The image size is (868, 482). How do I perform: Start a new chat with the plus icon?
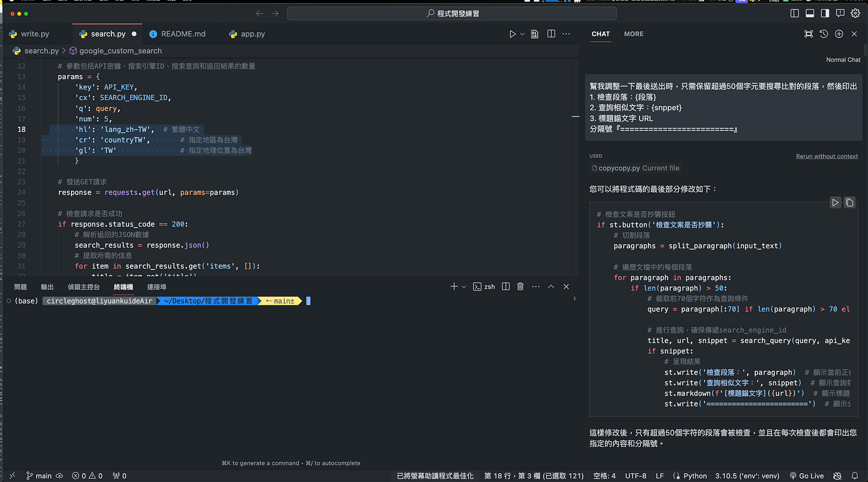[838, 34]
